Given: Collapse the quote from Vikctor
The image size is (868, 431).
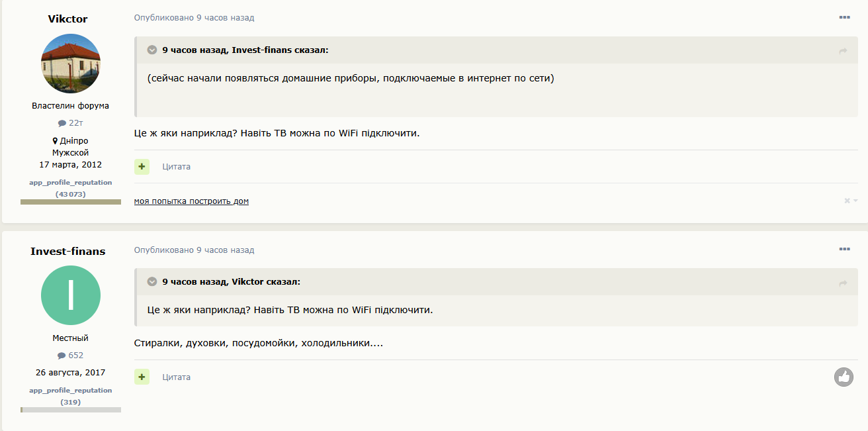Looking at the screenshot, I should [x=152, y=282].
